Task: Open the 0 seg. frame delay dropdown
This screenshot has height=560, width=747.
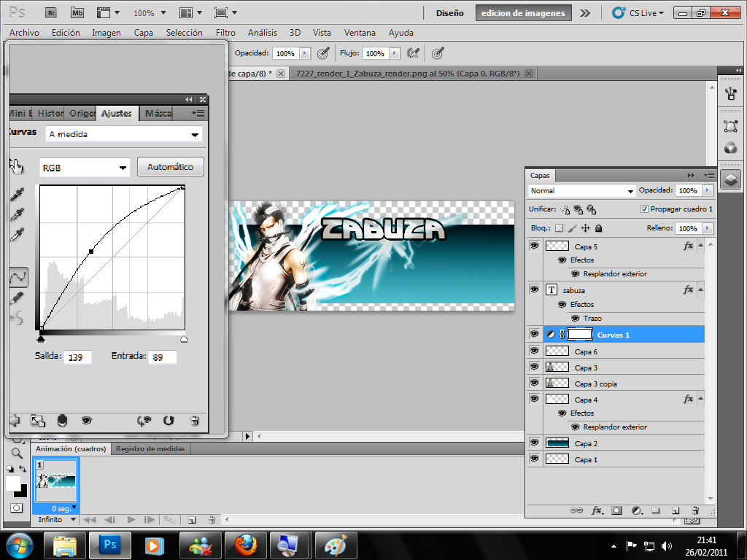Action: coord(63,508)
